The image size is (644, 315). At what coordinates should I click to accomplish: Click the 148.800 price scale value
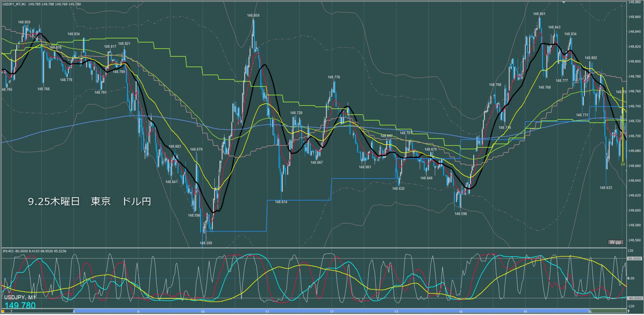tap(634, 61)
